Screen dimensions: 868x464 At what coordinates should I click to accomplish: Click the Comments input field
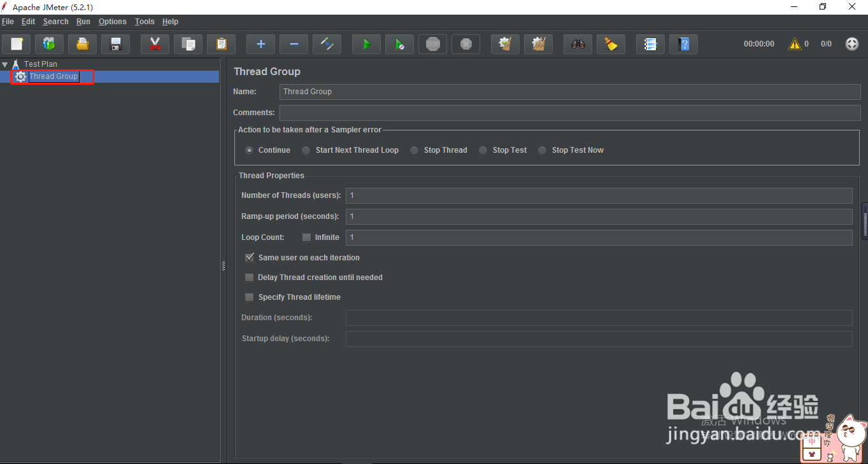[x=570, y=113]
